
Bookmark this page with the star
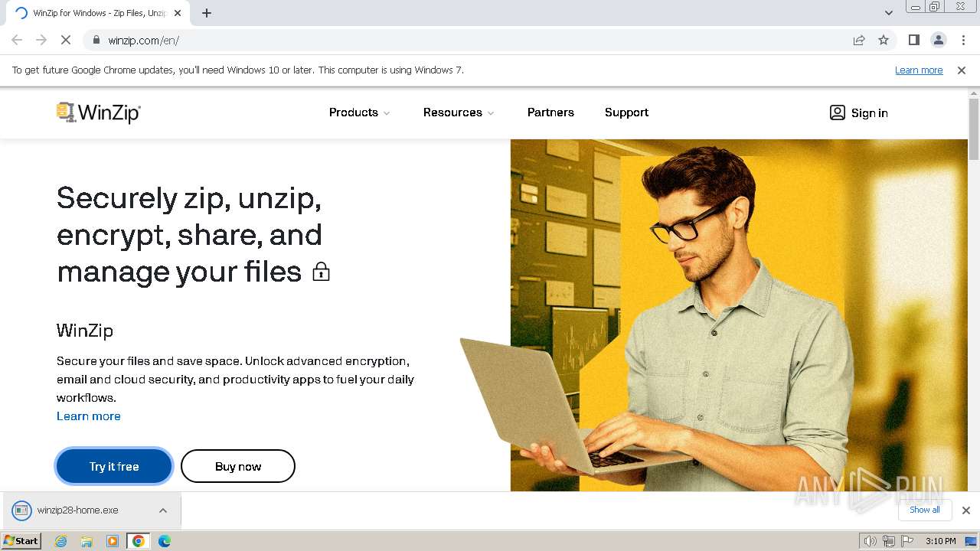click(884, 40)
